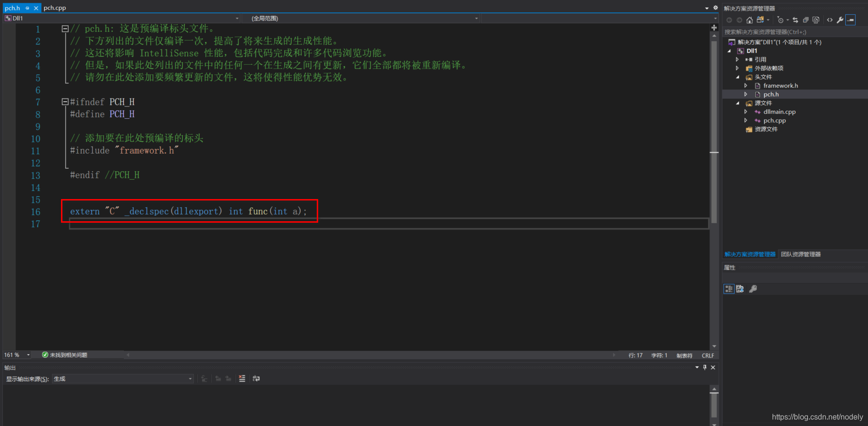The height and width of the screenshot is (426, 868).
Task: Open project Properties wrench icon in toolbar
Action: 840,20
